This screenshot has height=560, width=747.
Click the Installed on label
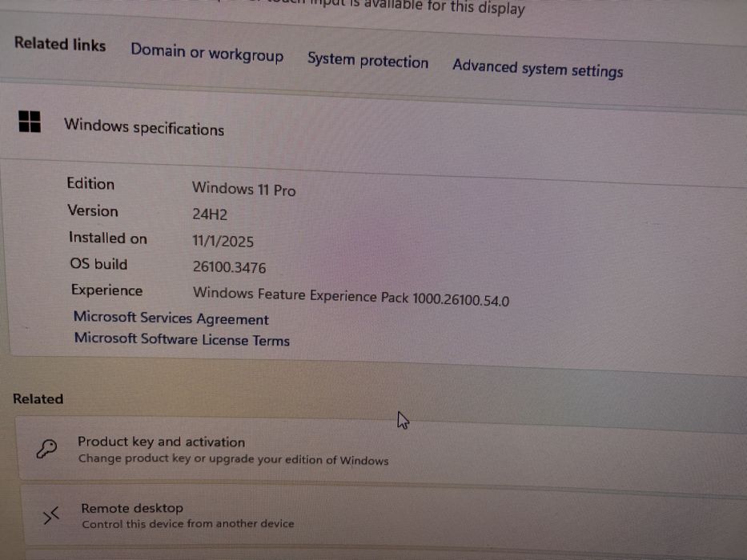coord(107,237)
